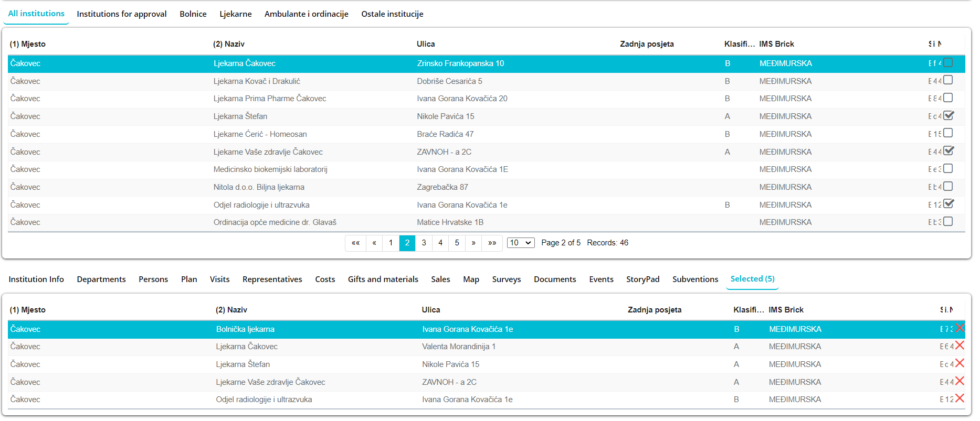
Task: Select the Nitola d.o.o. Biljna ljekarna row
Action: pyautogui.click(x=259, y=187)
